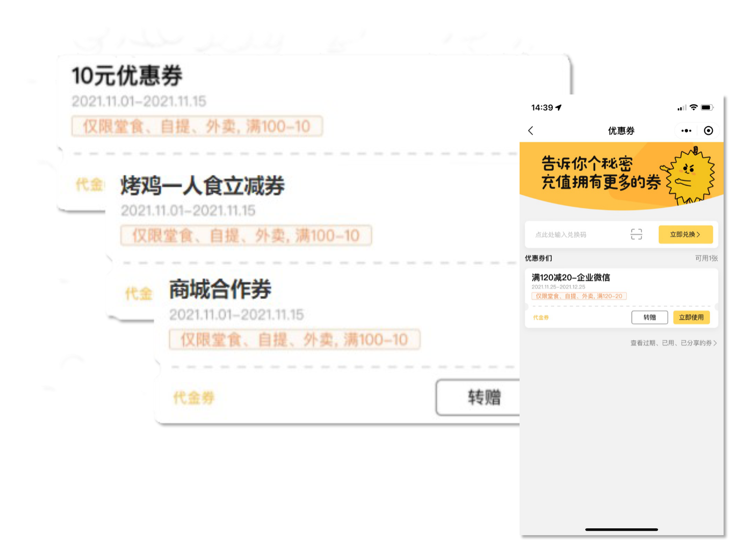Open 立即兑换 with its arrow

click(685, 235)
